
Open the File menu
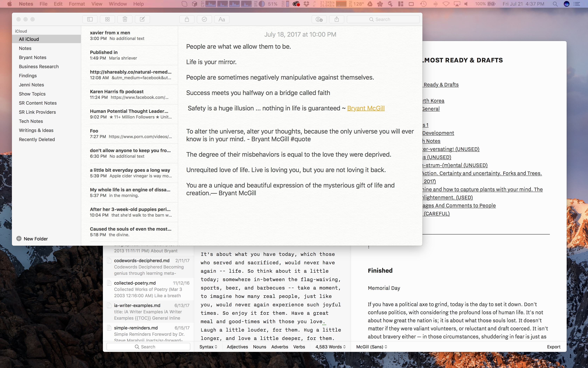(44, 4)
